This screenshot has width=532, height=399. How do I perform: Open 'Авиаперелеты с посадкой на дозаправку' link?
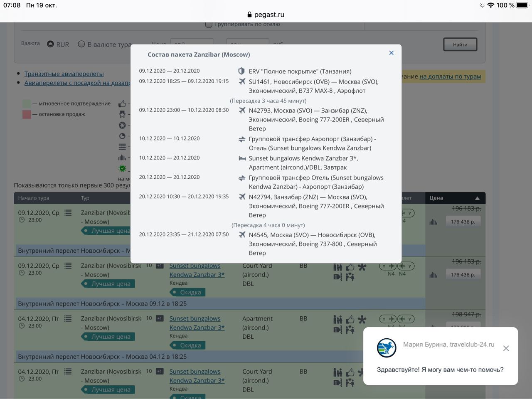point(77,83)
